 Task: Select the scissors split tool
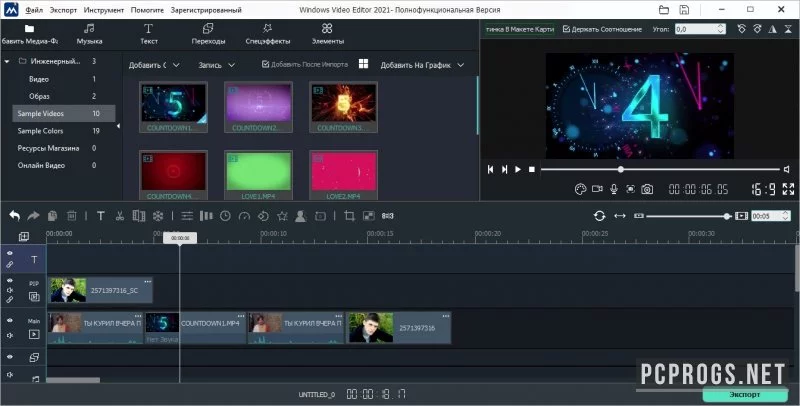119,216
